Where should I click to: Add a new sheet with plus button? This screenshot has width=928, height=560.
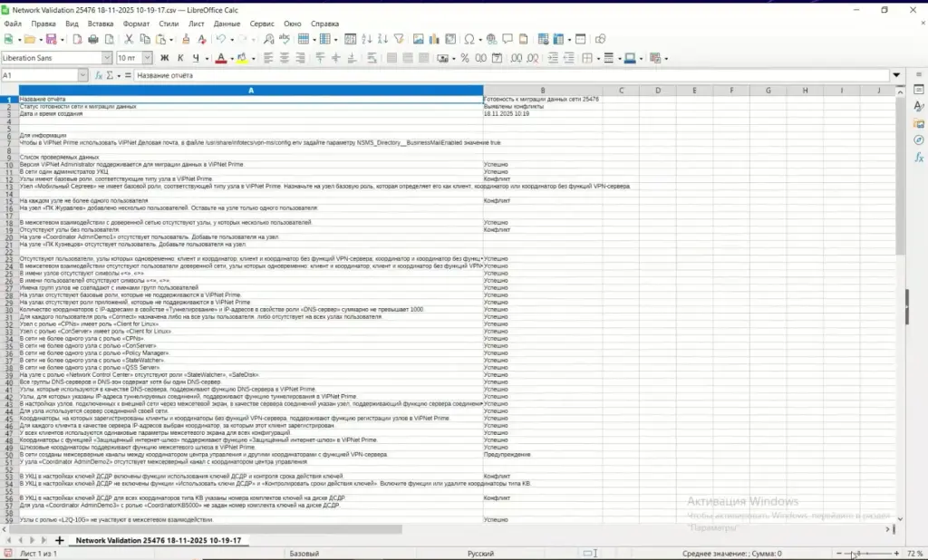tap(59, 540)
